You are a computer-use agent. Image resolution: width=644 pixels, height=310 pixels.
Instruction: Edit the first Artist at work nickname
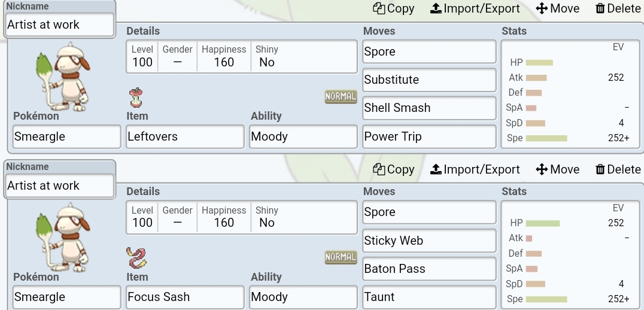pyautogui.click(x=60, y=25)
